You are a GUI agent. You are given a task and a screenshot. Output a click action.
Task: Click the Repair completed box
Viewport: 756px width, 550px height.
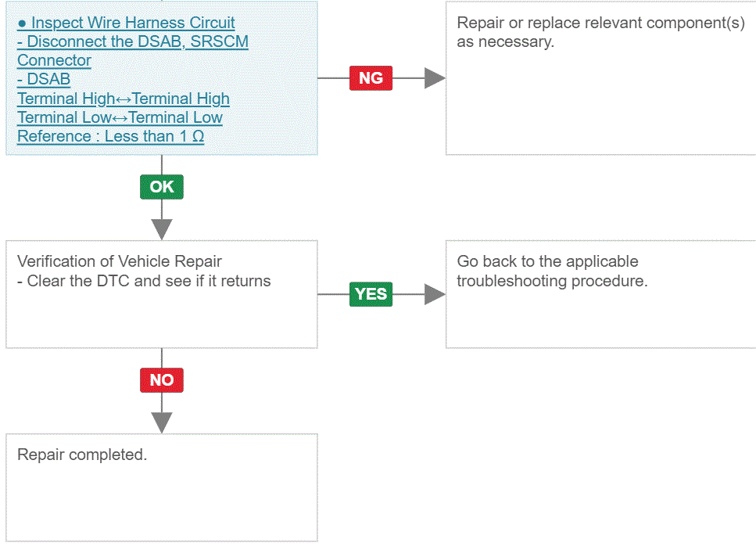[x=162, y=487]
